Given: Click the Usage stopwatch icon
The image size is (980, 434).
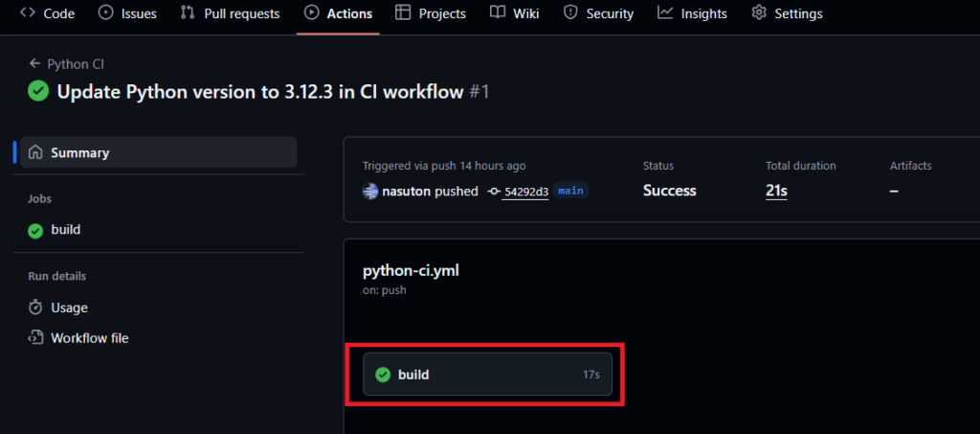Looking at the screenshot, I should click(35, 308).
